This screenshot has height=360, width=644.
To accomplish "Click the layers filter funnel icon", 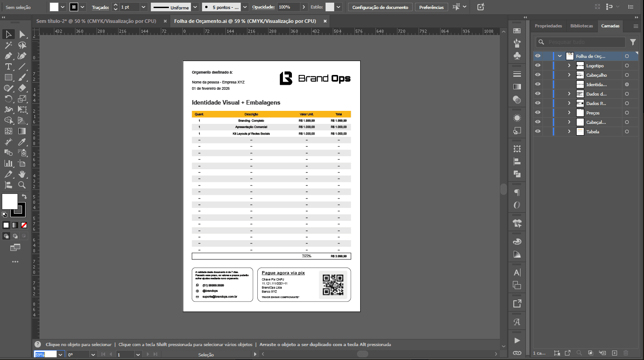I will point(633,42).
